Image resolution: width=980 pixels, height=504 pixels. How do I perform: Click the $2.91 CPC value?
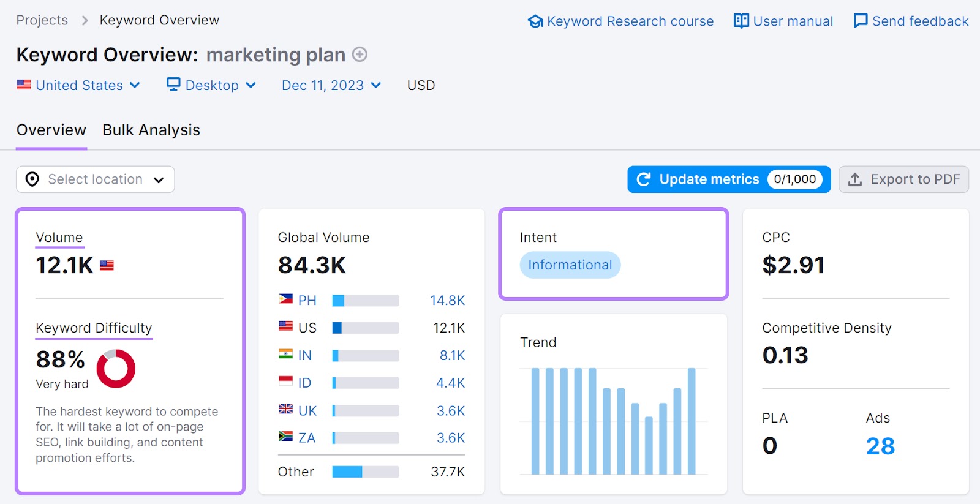[794, 265]
